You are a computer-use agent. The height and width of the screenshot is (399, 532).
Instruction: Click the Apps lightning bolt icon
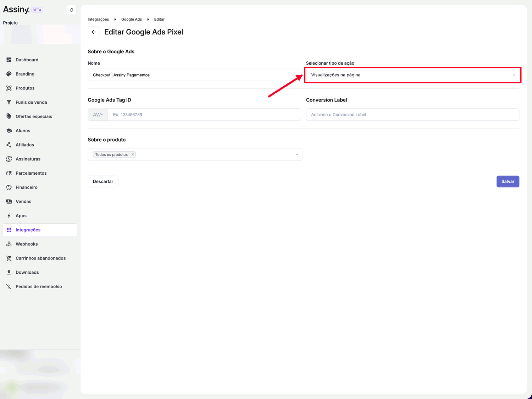[9, 216]
